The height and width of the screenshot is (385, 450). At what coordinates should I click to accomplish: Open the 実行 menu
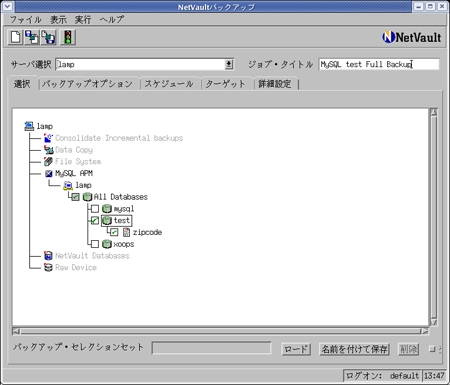pos(83,20)
